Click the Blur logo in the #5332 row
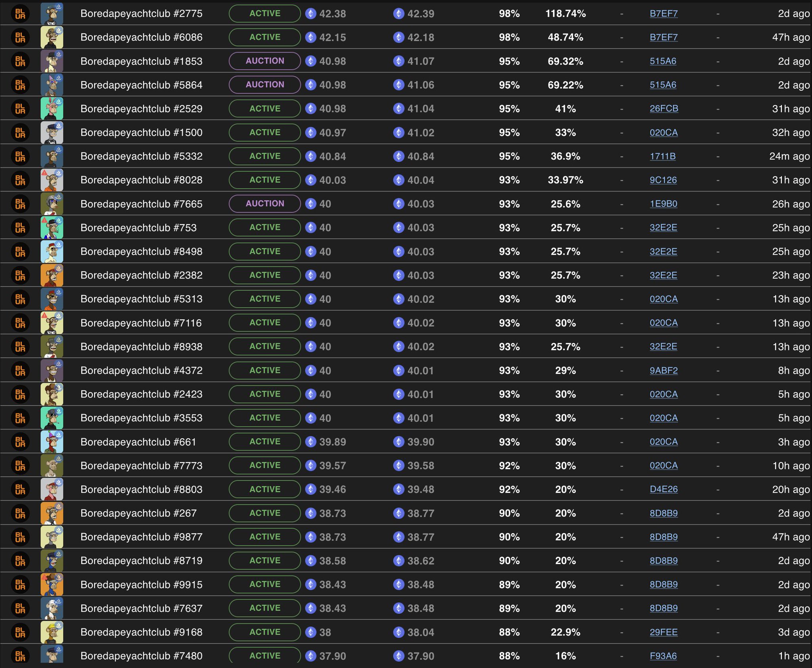The image size is (812, 668). click(20, 156)
